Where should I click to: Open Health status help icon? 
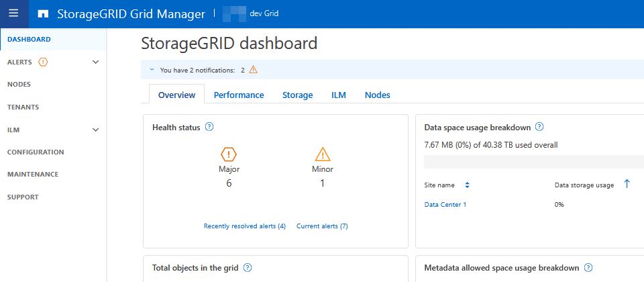[x=209, y=127]
